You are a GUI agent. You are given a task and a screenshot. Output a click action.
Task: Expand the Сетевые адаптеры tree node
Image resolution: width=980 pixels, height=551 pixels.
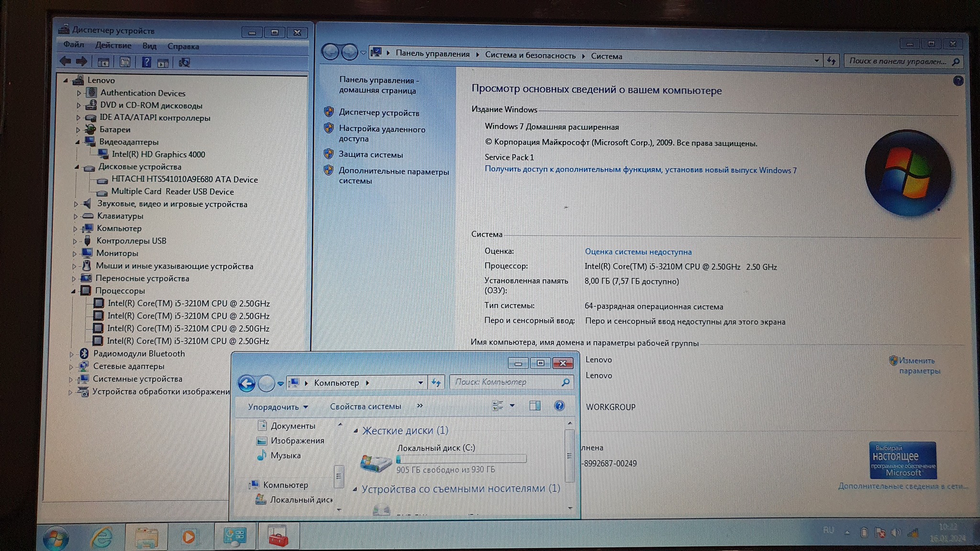[x=71, y=367]
